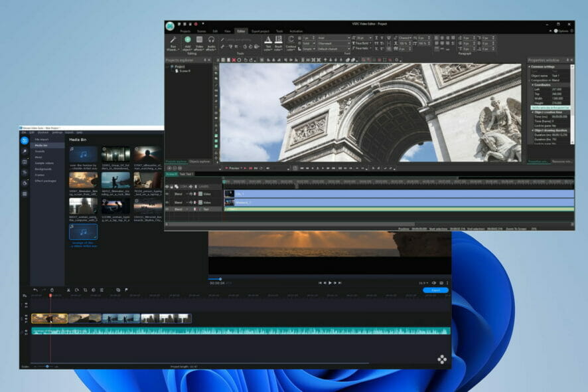Open Movavi transitions sidebar icon

point(25,162)
